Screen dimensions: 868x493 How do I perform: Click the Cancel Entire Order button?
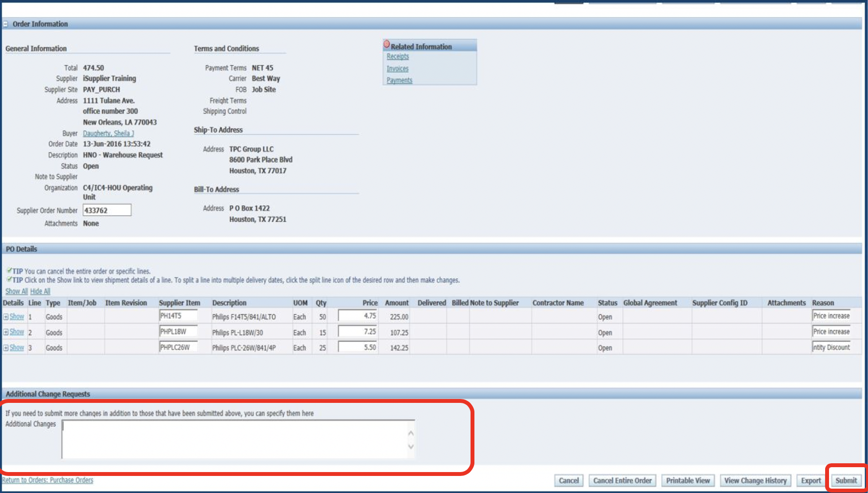(x=622, y=481)
